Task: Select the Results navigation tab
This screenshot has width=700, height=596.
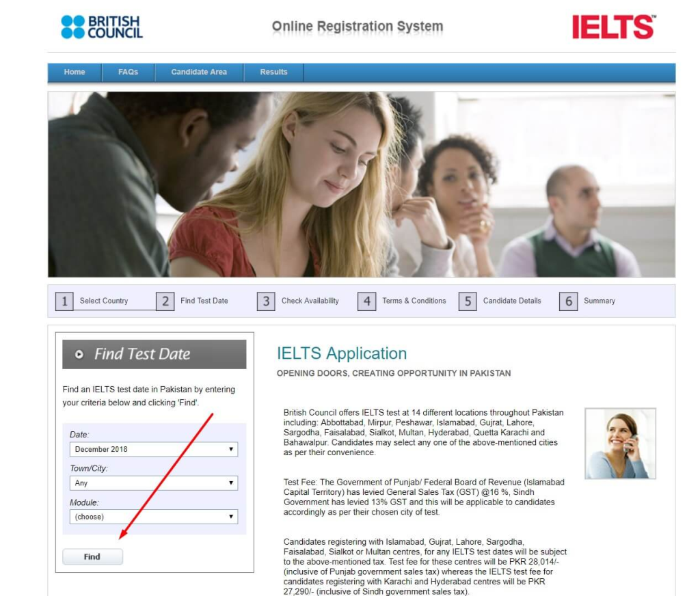Action: click(273, 72)
